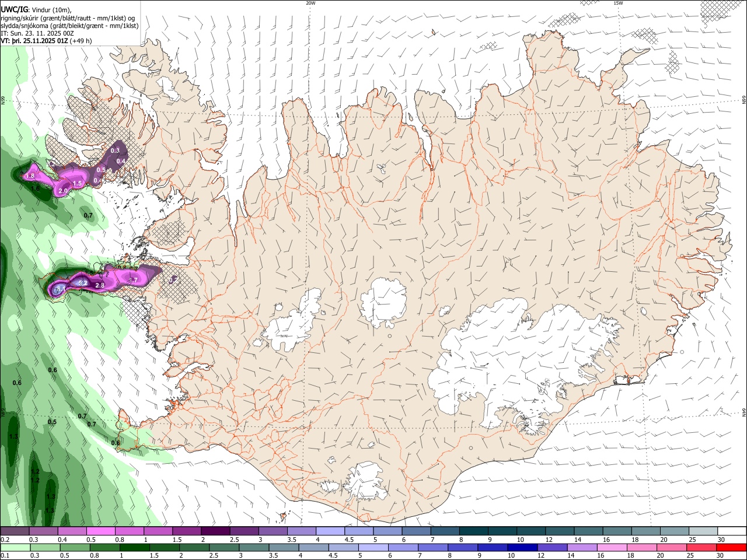747x560 pixels.
Task: Select the 0.4 value in dark purple area
Action: click(121, 161)
